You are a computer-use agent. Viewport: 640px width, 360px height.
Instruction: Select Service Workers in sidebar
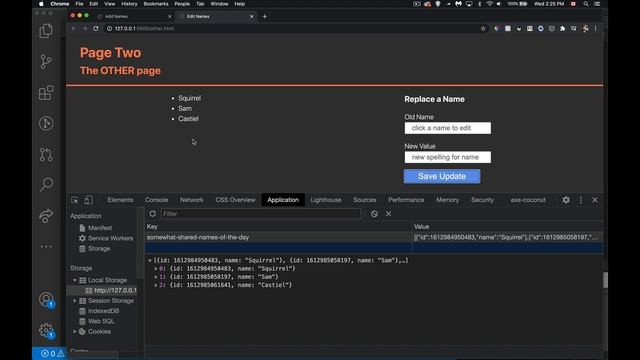point(111,238)
